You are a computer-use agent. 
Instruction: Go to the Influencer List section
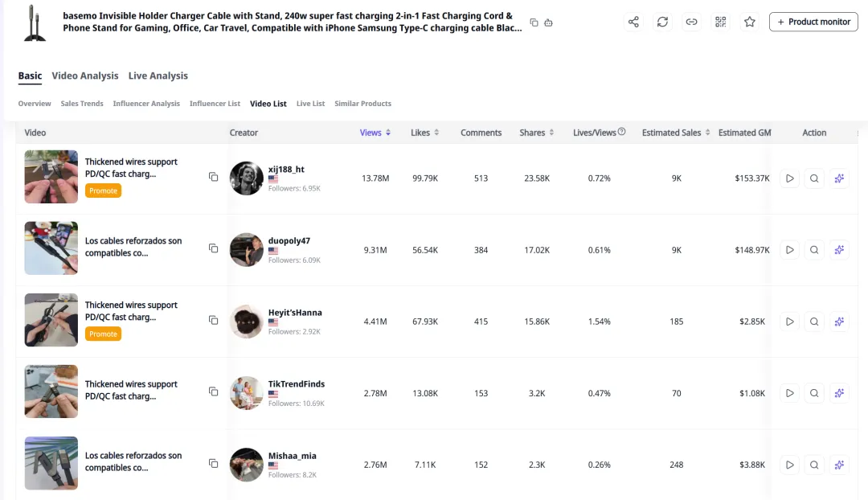(x=215, y=104)
